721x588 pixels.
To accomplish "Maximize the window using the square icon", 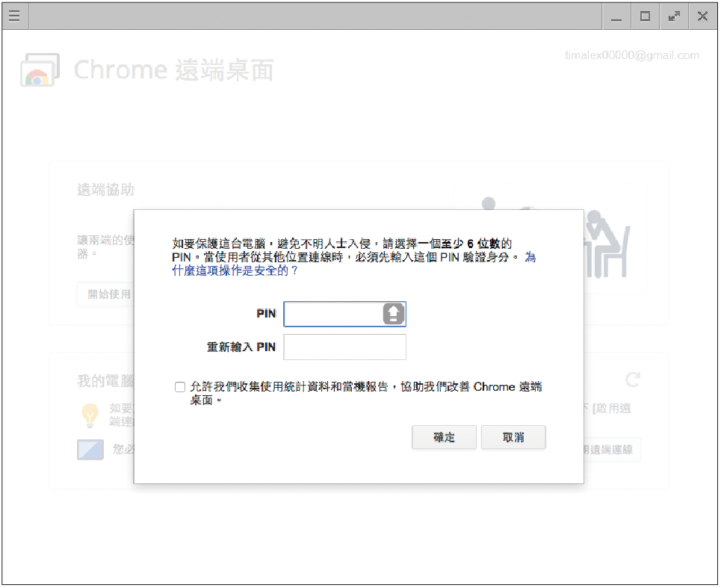I will click(645, 16).
